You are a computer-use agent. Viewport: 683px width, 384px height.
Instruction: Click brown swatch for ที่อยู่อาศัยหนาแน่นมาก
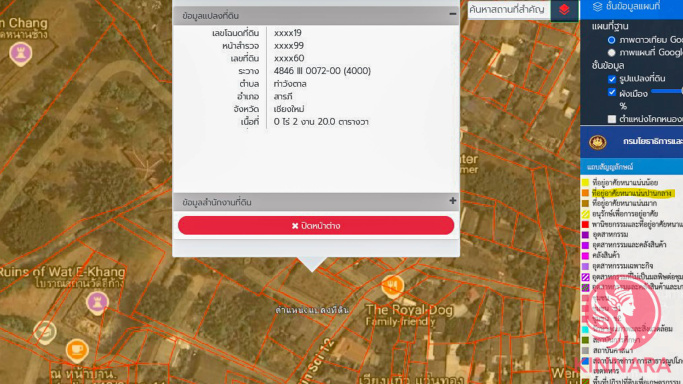click(x=585, y=203)
